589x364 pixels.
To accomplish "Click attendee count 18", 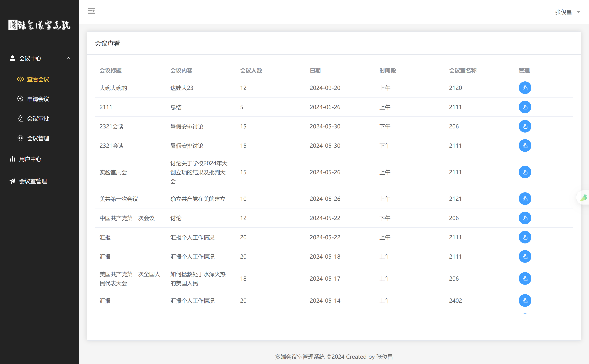I will click(x=243, y=278).
